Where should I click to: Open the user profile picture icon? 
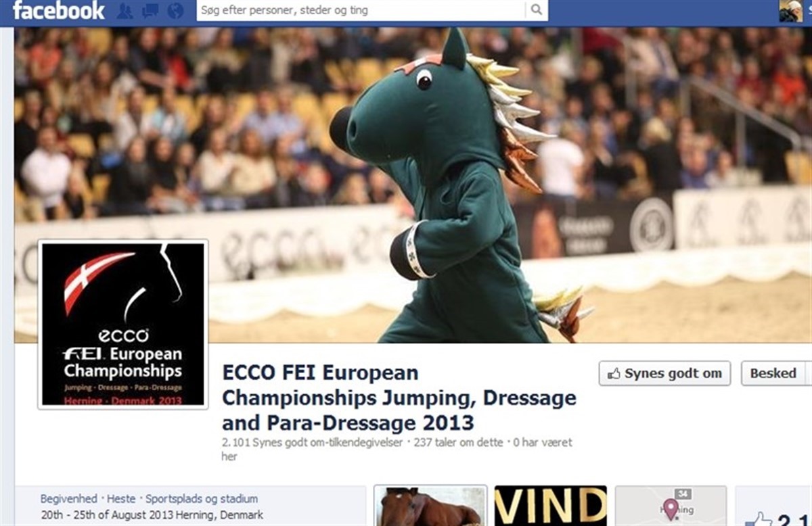pos(790,11)
